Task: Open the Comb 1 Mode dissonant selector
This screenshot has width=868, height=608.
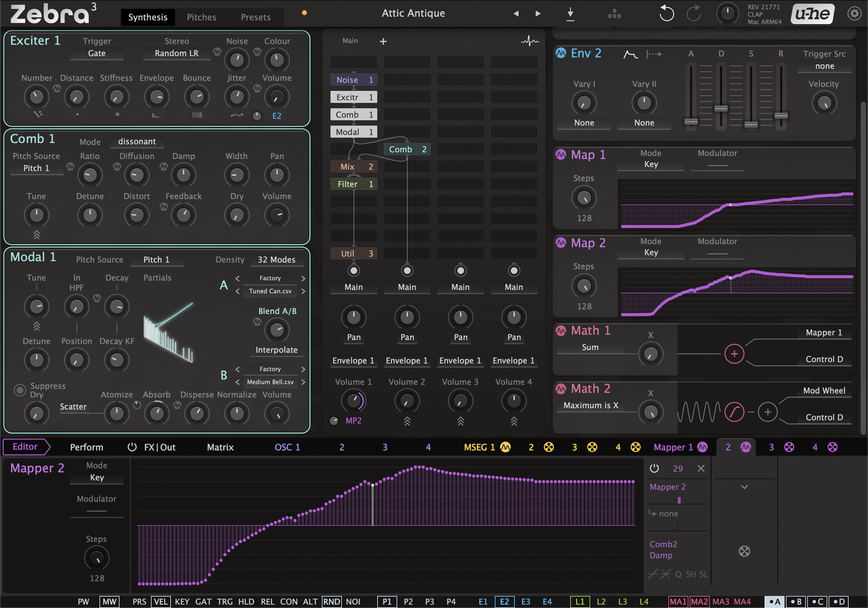Action: point(136,142)
